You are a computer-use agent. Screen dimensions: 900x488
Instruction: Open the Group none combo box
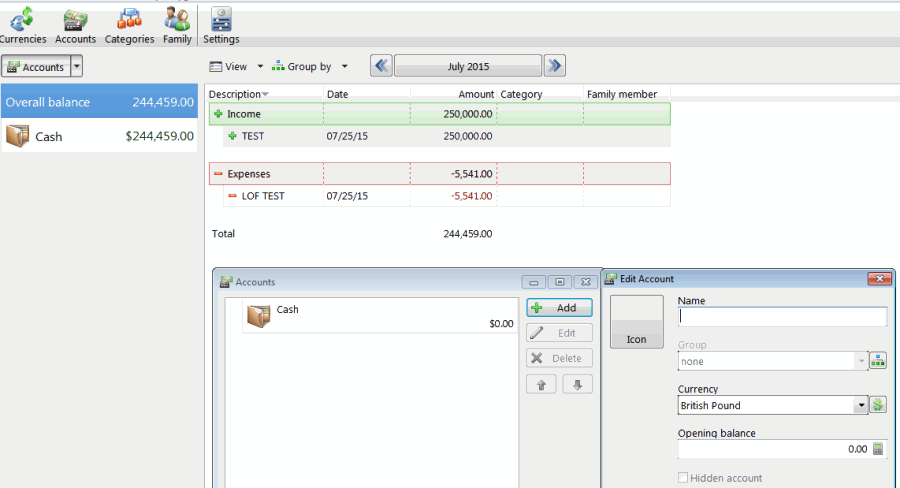[x=773, y=361]
